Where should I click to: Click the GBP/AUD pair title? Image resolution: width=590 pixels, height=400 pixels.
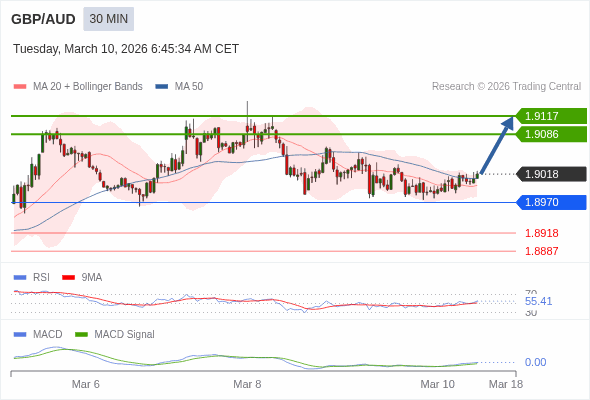point(43,19)
